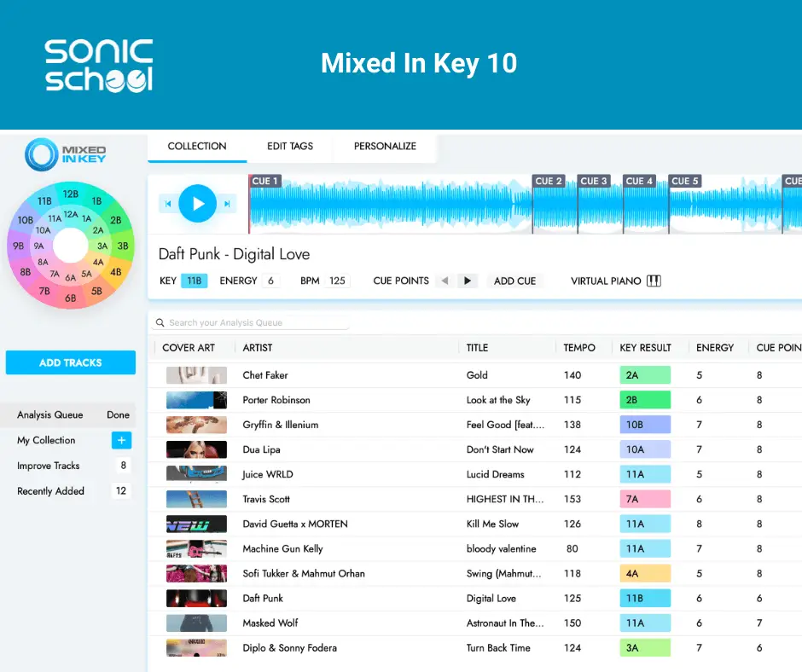Click the skip-back transport icon

click(167, 204)
